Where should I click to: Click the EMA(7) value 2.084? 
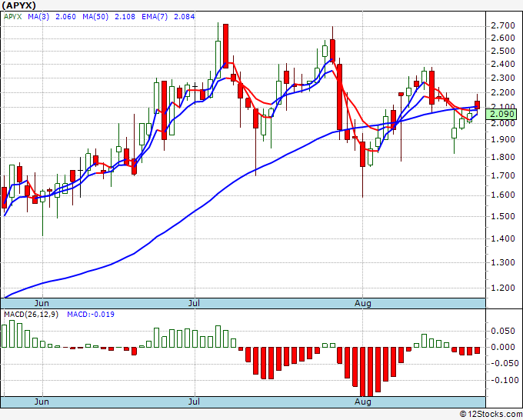click(x=185, y=17)
